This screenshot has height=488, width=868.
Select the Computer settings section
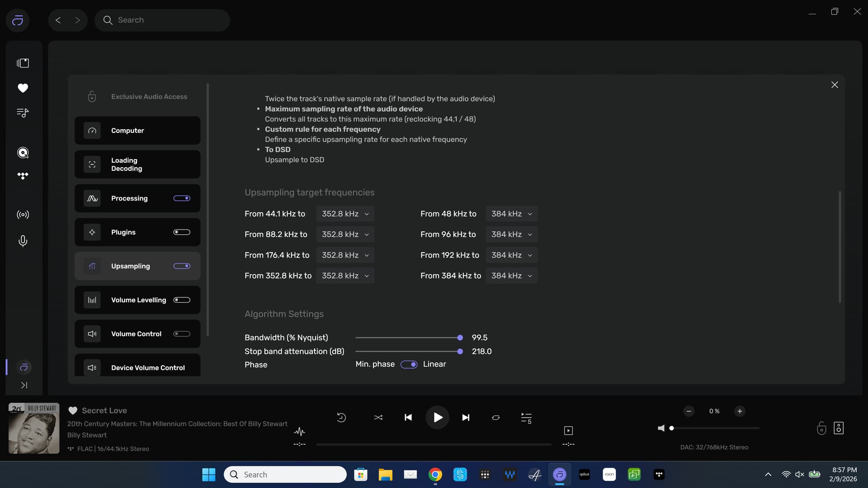click(137, 131)
